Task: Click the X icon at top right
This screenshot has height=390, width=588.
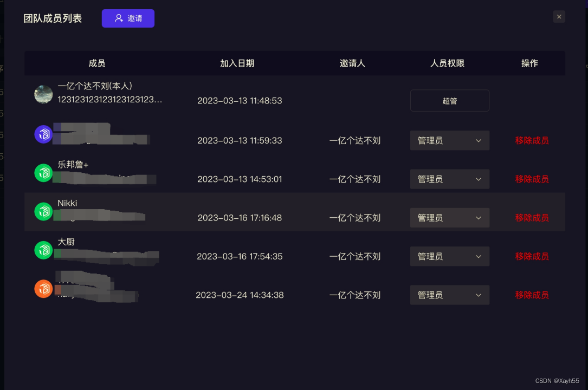Action: coord(559,17)
